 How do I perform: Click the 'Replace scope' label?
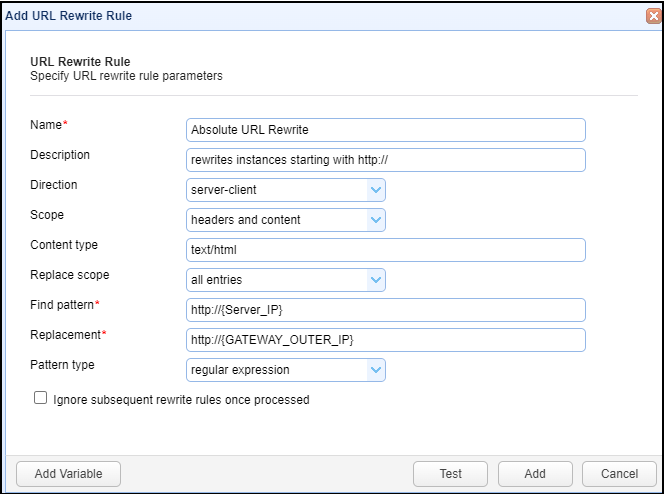pos(70,275)
